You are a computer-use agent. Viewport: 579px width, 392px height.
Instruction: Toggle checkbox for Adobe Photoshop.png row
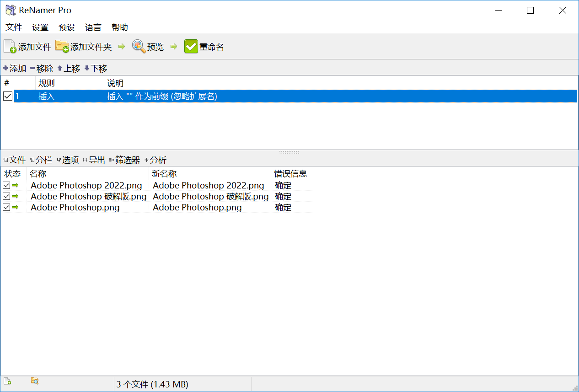6,207
